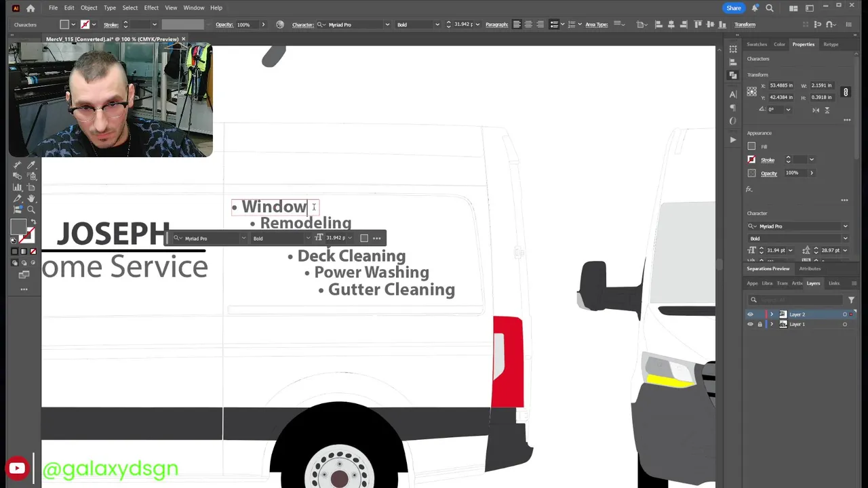Open the File menu
The width and height of the screenshot is (868, 488).
click(x=53, y=8)
